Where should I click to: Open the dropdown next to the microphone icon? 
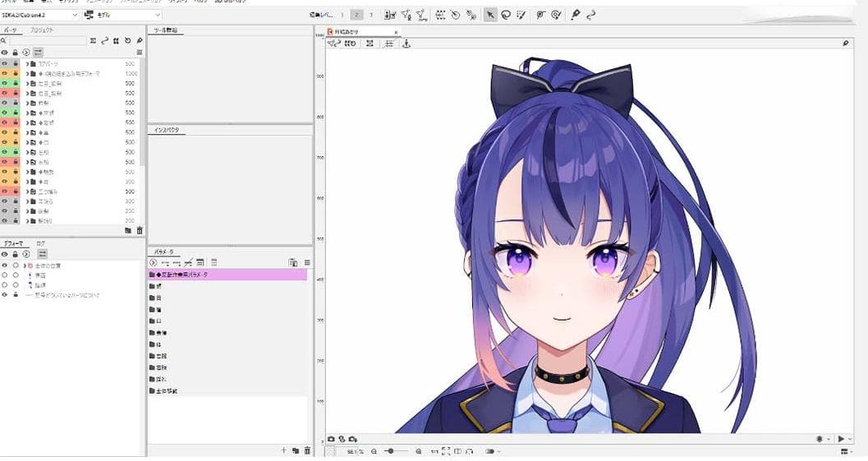828,439
